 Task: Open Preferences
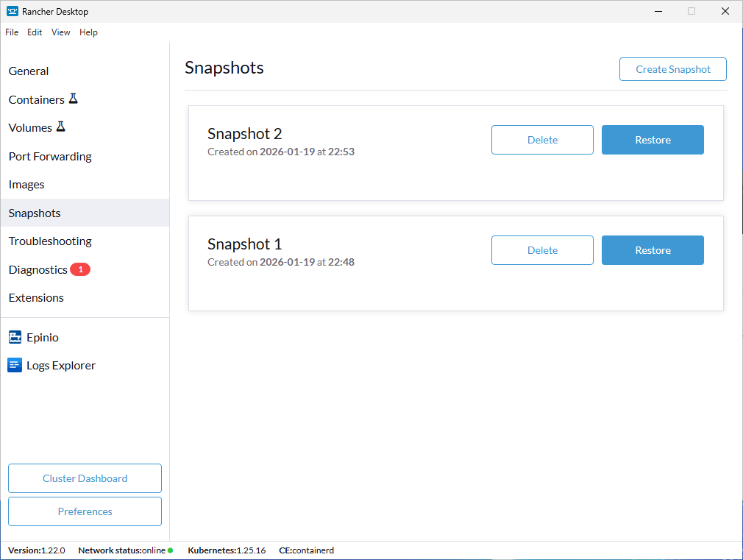[x=85, y=511]
